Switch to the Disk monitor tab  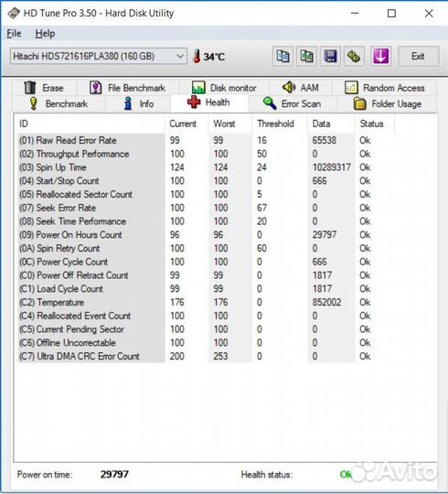point(224,88)
